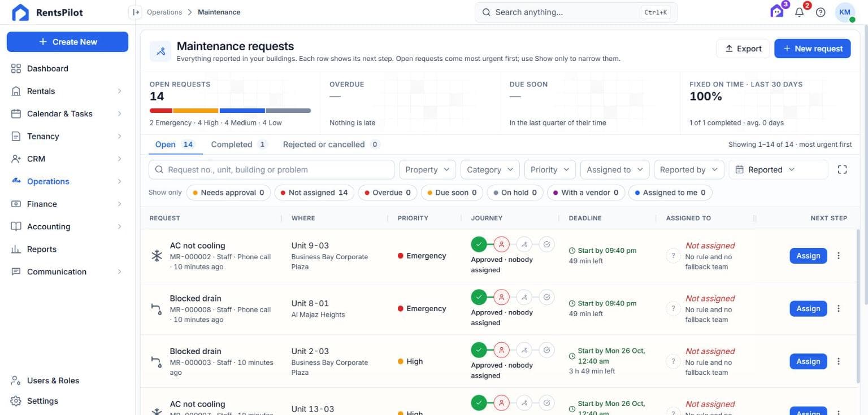
Task: Expand the Finance sidebar menu
Action: [67, 204]
